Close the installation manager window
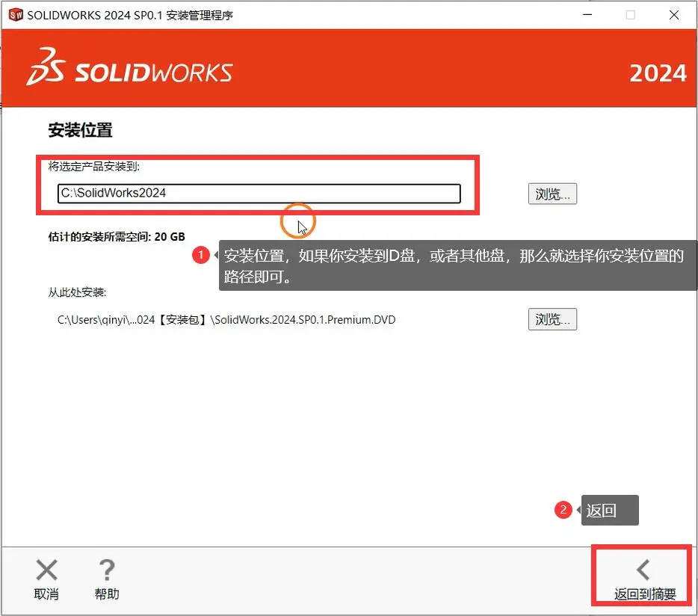 674,15
